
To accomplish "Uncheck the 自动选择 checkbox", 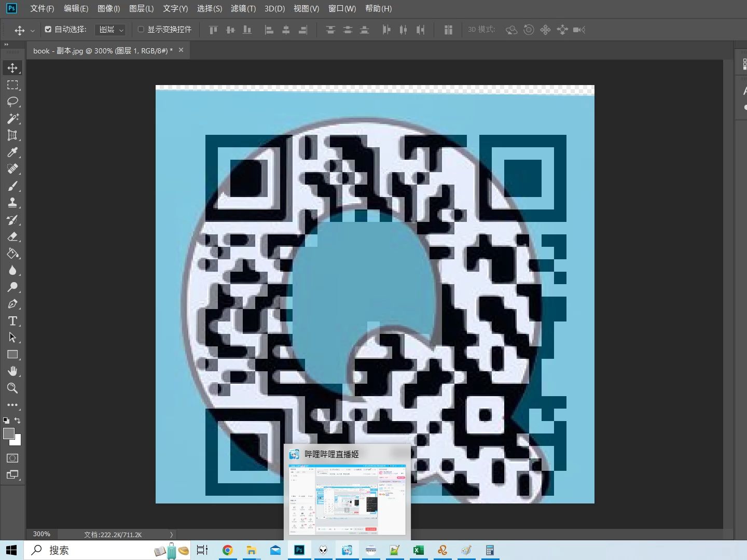I will point(48,30).
